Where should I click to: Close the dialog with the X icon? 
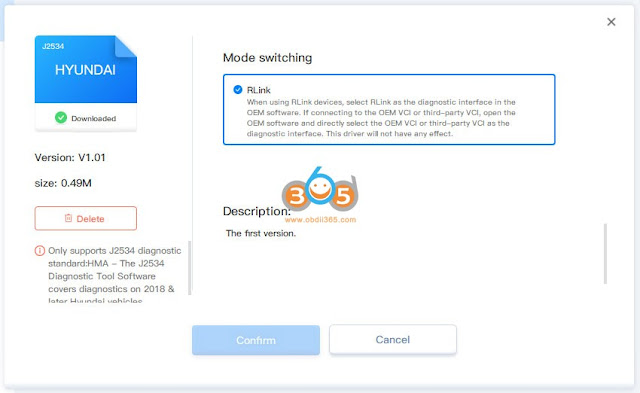coord(611,22)
